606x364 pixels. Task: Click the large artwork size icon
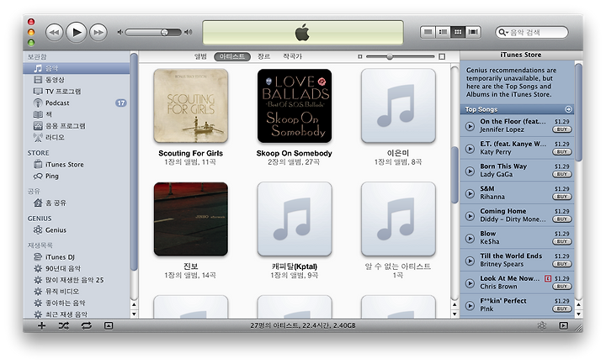[442, 56]
